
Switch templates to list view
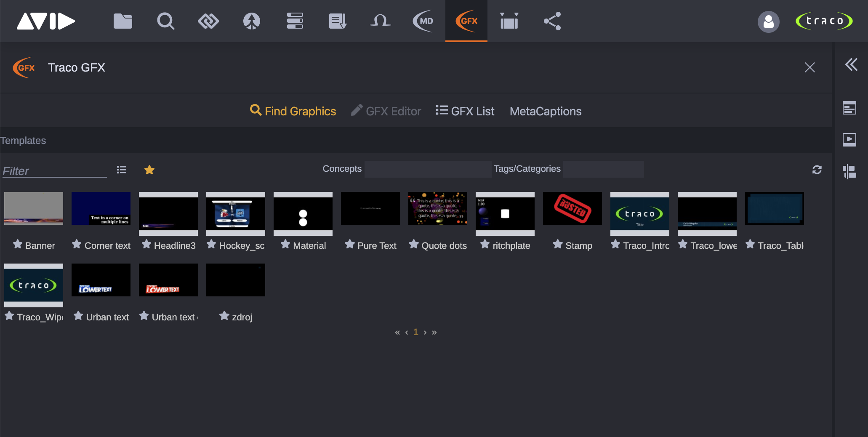click(x=122, y=170)
